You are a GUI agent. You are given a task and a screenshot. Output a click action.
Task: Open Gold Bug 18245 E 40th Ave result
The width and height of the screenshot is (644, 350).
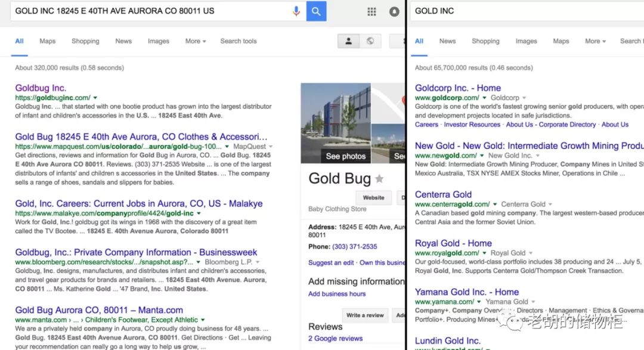[141, 137]
